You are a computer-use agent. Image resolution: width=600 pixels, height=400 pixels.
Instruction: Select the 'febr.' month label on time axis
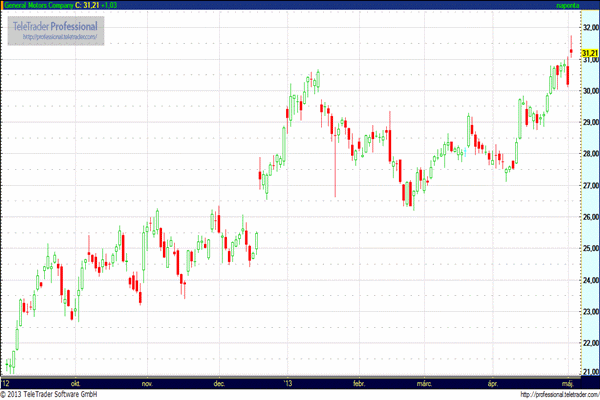click(x=359, y=382)
